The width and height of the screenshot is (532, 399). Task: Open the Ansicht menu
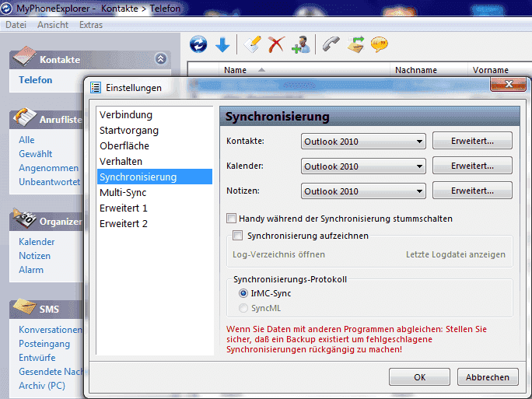tap(53, 25)
